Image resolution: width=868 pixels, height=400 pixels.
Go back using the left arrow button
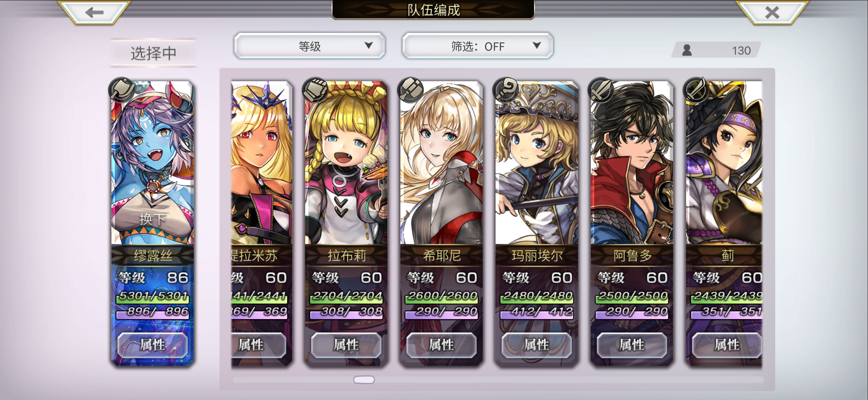click(x=94, y=12)
